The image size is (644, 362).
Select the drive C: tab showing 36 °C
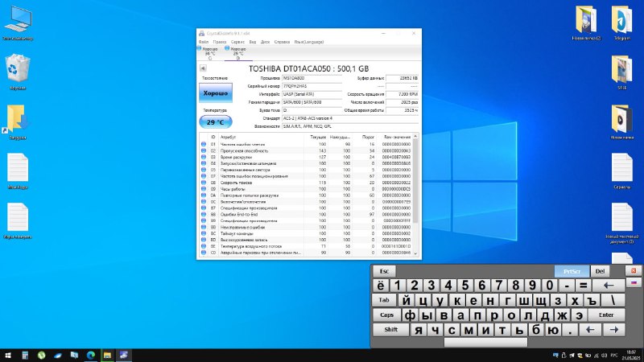209,53
